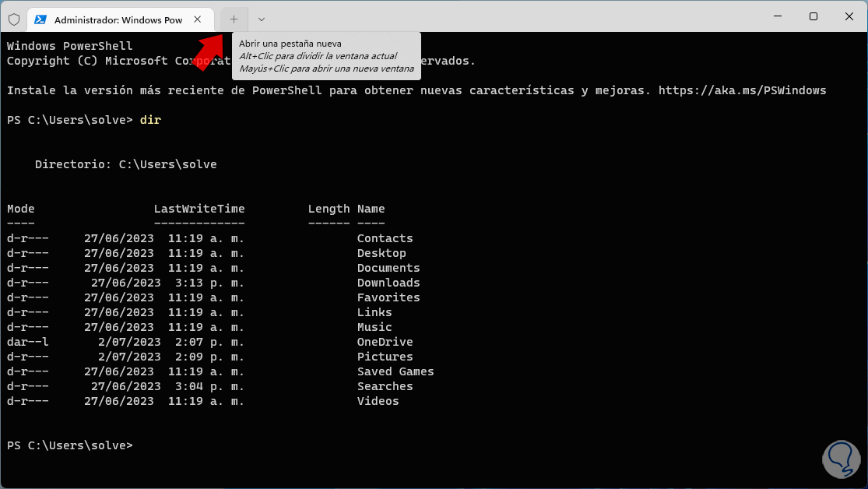
Task: Select the 'Downloads' folder name
Action: coord(388,283)
